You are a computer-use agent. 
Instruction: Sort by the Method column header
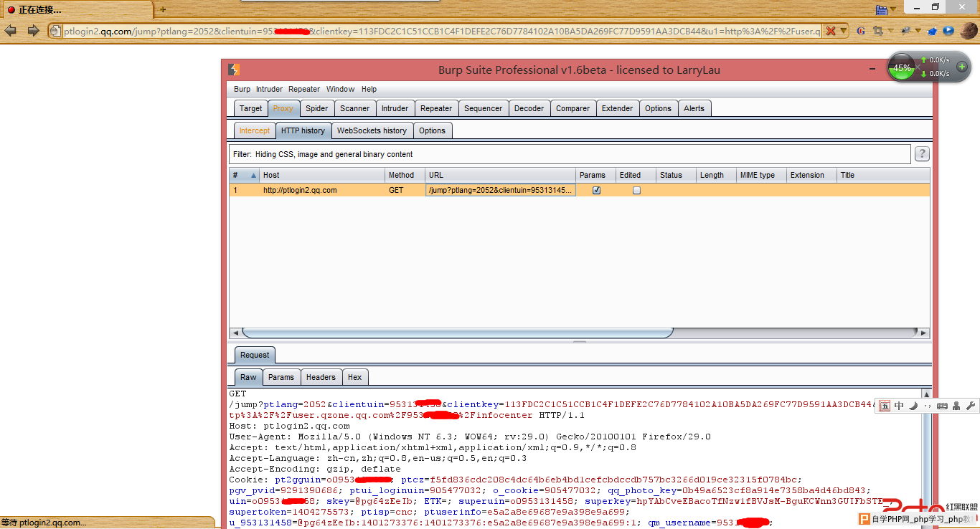point(405,175)
